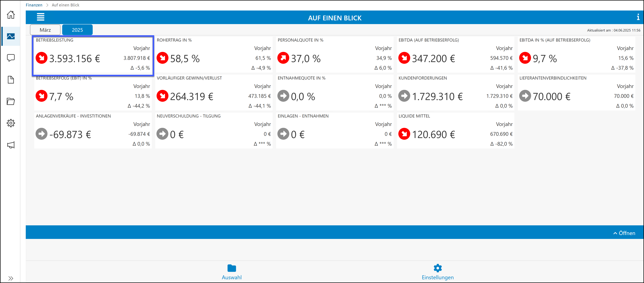Open the Auswahl tab at the bottom
Image resolution: width=644 pixels, height=283 pixels.
tap(232, 272)
